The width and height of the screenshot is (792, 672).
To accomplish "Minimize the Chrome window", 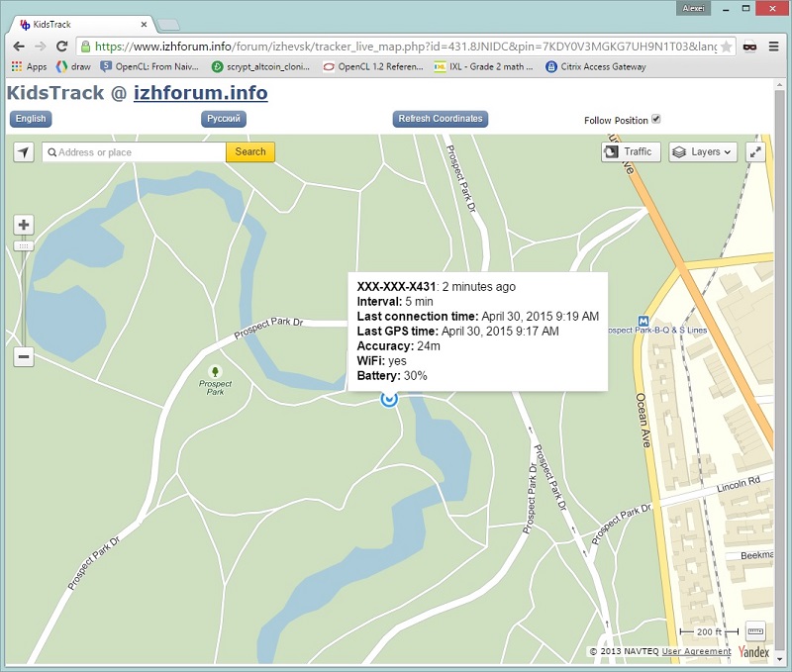I will (x=726, y=9).
